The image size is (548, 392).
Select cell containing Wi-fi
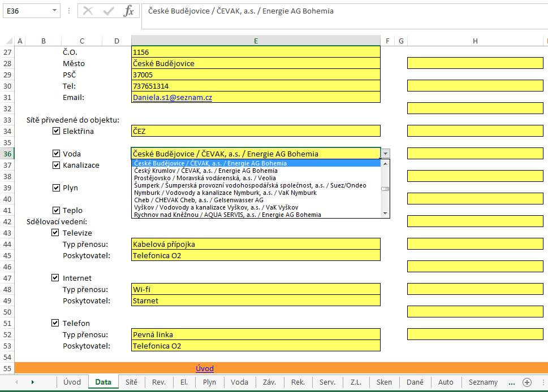[x=256, y=289]
